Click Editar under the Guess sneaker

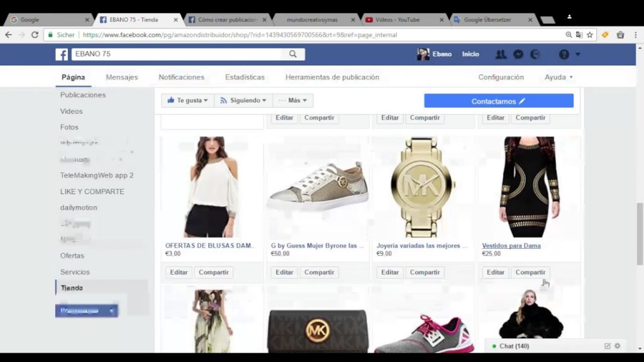(284, 272)
